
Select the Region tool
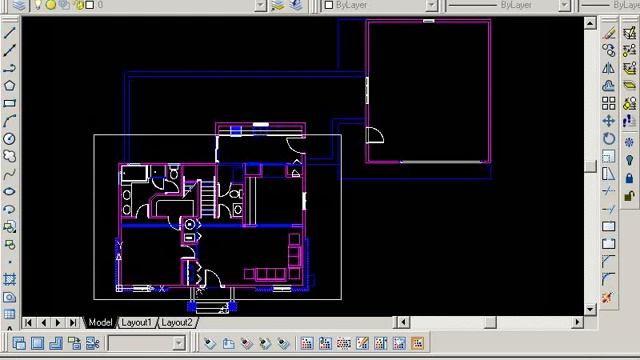(9, 297)
